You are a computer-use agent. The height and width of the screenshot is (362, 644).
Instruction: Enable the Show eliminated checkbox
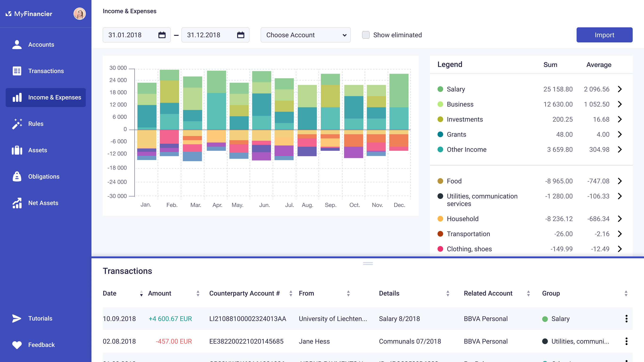pos(366,35)
